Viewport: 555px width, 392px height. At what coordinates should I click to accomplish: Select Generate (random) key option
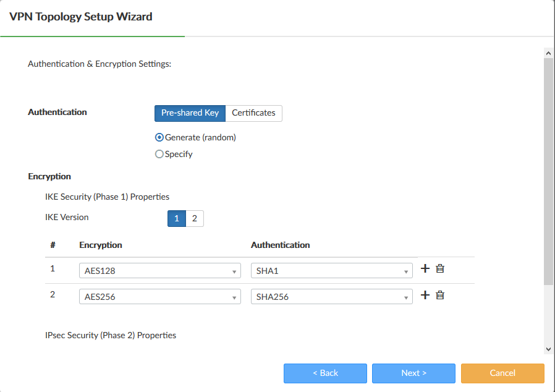(159, 137)
